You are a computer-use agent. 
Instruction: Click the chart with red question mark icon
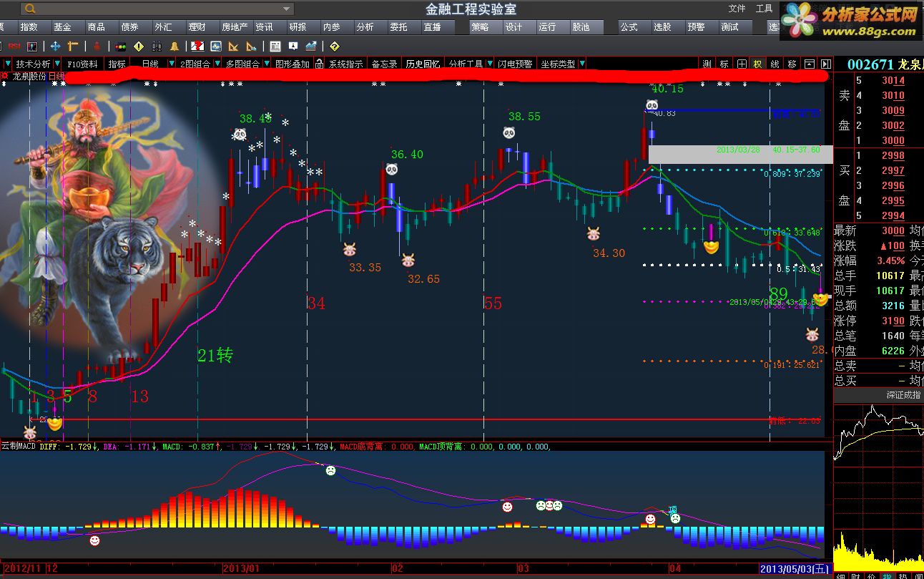click(x=197, y=46)
